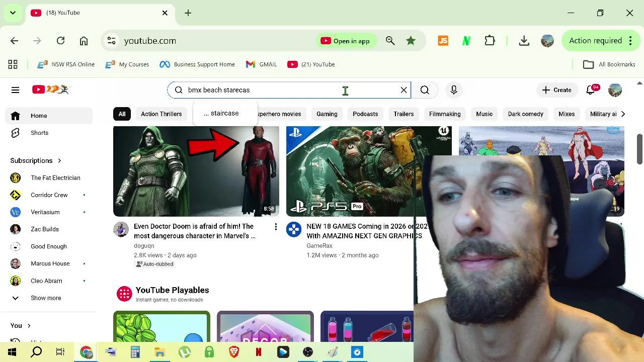Select the Music chip
644x362 pixels.
pos(484,114)
